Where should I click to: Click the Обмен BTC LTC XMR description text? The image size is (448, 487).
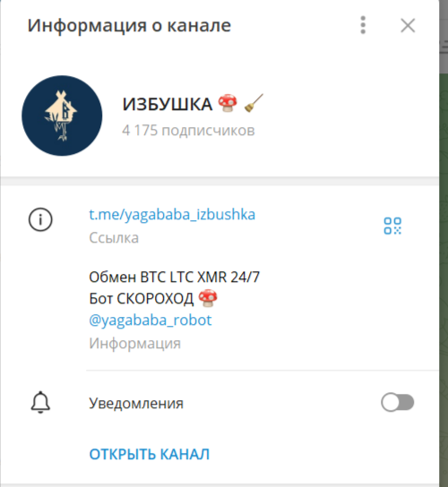174,277
